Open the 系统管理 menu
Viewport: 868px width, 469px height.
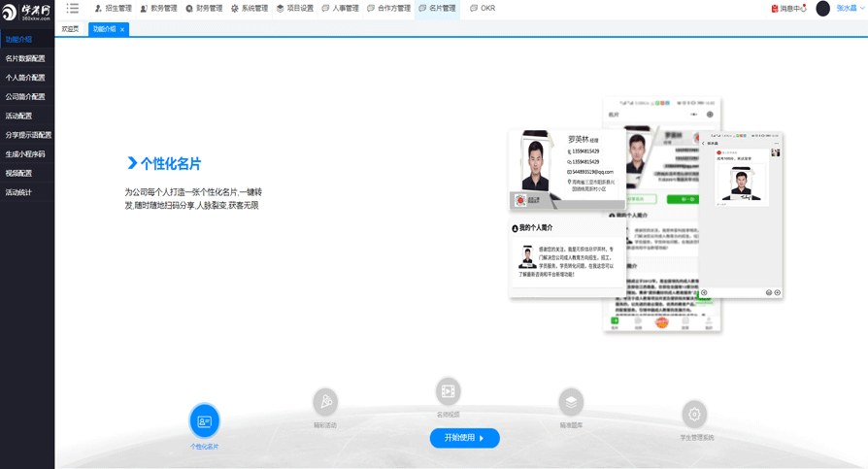point(250,9)
